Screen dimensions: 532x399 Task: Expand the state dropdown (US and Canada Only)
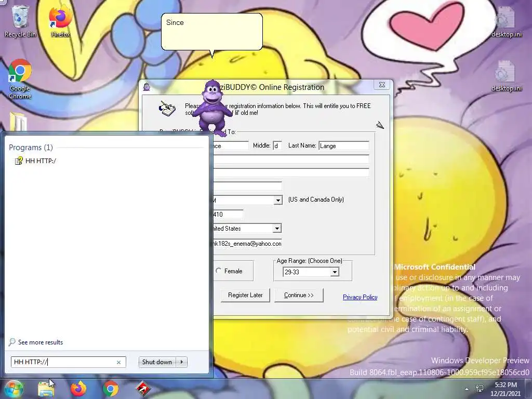[x=278, y=200]
